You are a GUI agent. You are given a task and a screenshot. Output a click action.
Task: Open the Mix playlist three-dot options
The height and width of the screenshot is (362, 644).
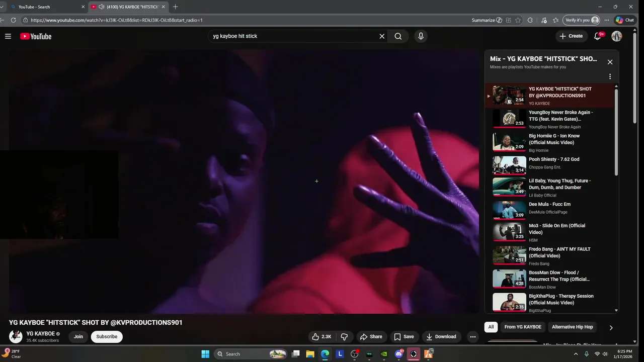[610, 77]
